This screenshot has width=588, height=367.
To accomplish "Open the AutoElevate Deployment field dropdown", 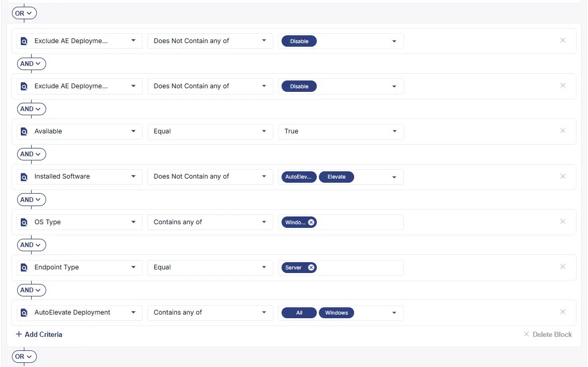I will tap(79, 312).
